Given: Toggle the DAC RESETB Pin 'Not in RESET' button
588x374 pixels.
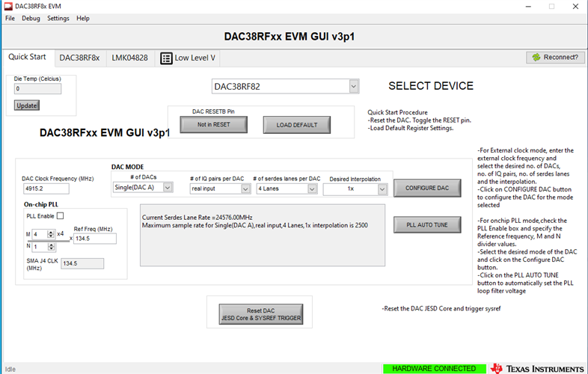Looking at the screenshot, I should coord(213,124).
